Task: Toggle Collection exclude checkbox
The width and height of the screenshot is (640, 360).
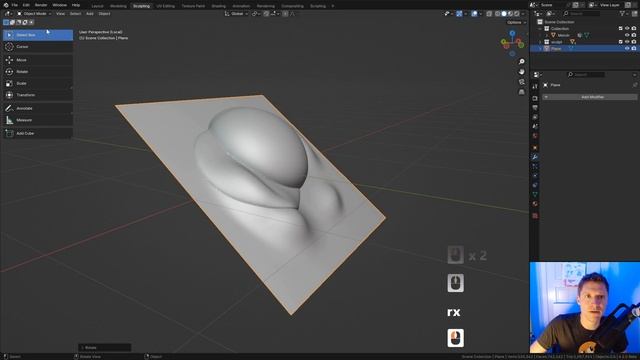Action: [620, 29]
